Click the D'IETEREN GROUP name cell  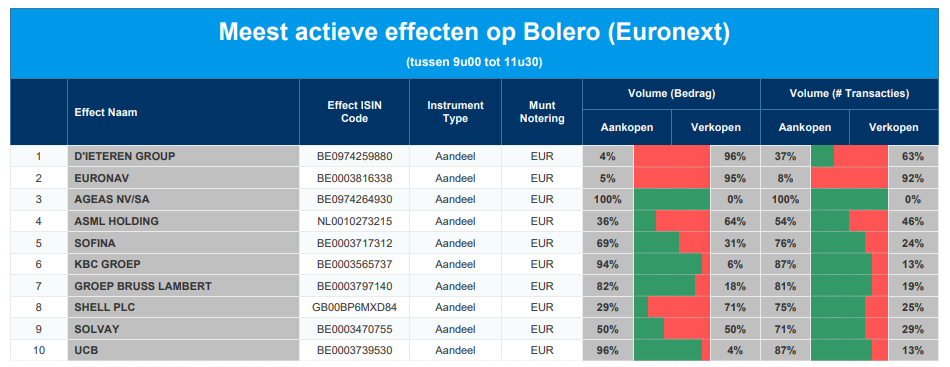point(184,156)
